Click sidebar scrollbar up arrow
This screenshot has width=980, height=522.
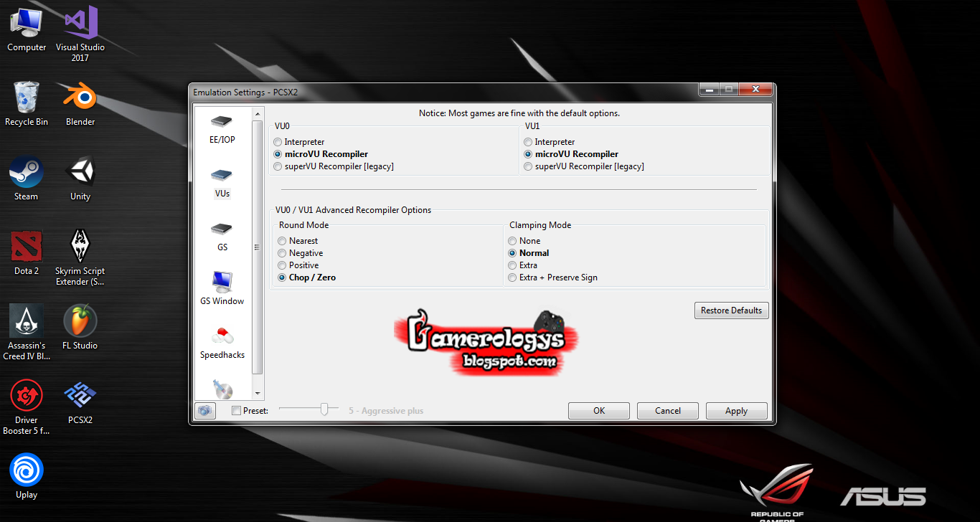click(258, 113)
